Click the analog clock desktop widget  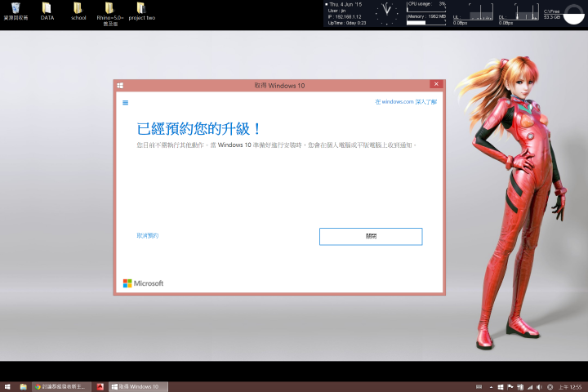(x=386, y=13)
